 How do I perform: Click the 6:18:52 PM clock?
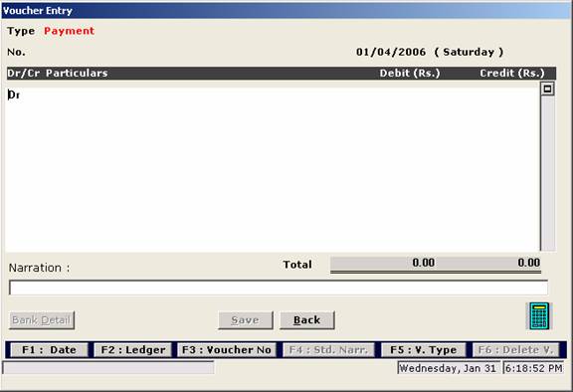[x=533, y=368]
